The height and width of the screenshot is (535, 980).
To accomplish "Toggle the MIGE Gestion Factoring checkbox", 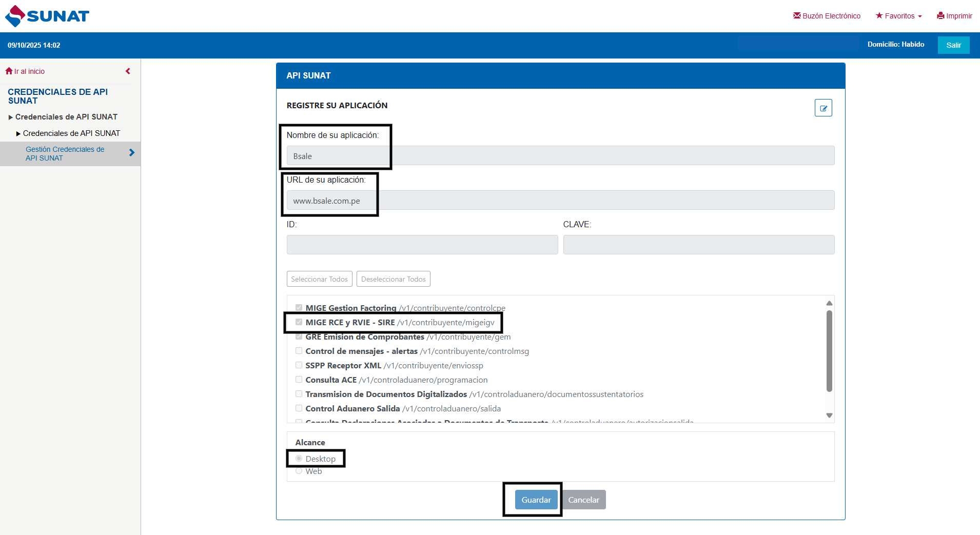I will click(299, 308).
